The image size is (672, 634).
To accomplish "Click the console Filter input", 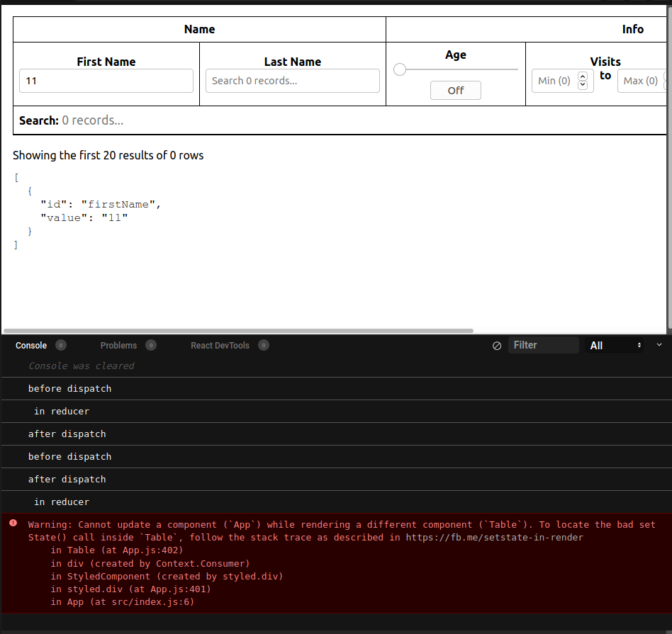I will coord(544,345).
